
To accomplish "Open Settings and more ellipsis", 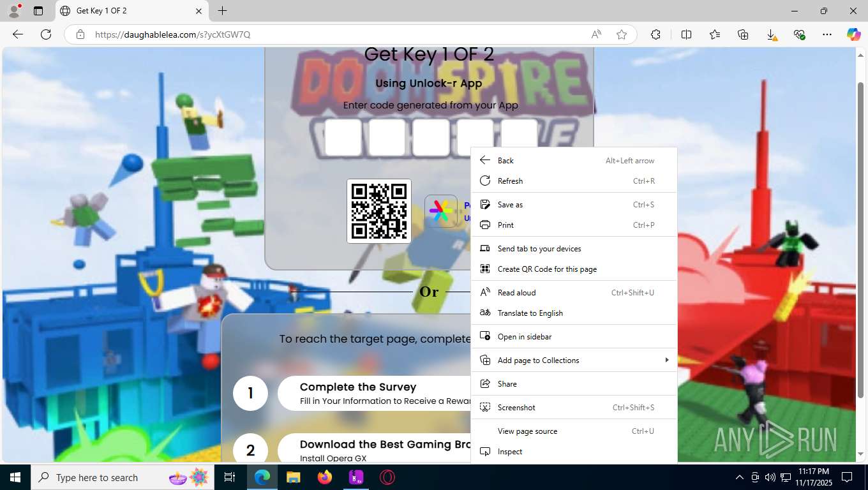I will [827, 34].
